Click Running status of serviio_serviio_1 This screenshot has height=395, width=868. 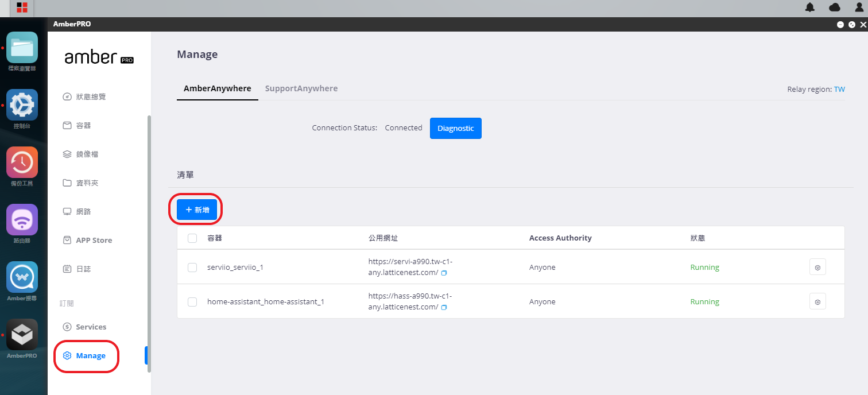click(704, 267)
